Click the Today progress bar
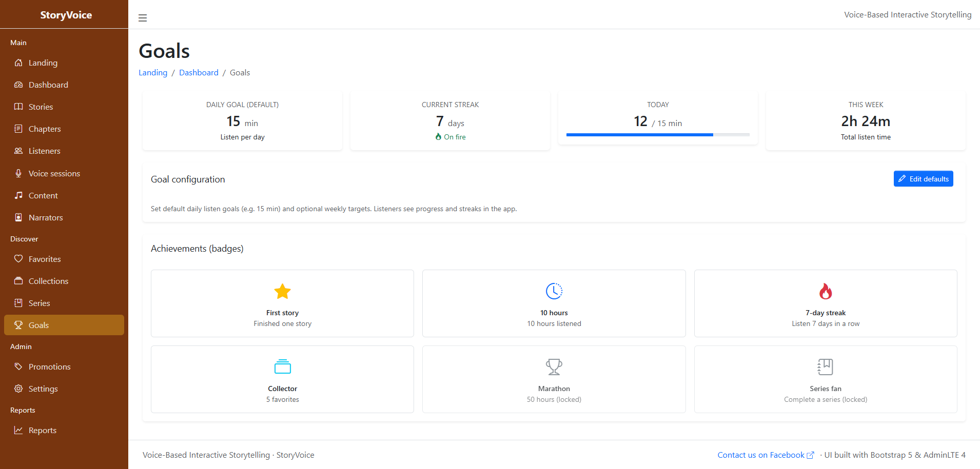 [658, 134]
